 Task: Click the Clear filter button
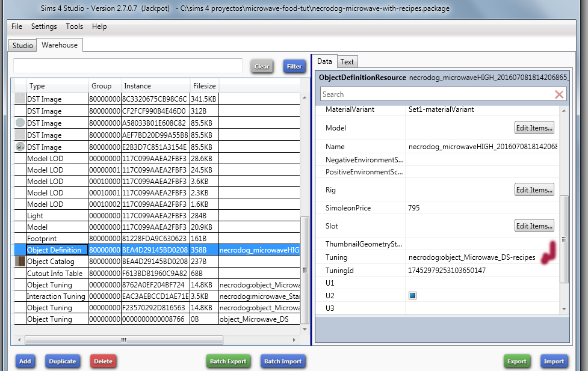click(262, 66)
